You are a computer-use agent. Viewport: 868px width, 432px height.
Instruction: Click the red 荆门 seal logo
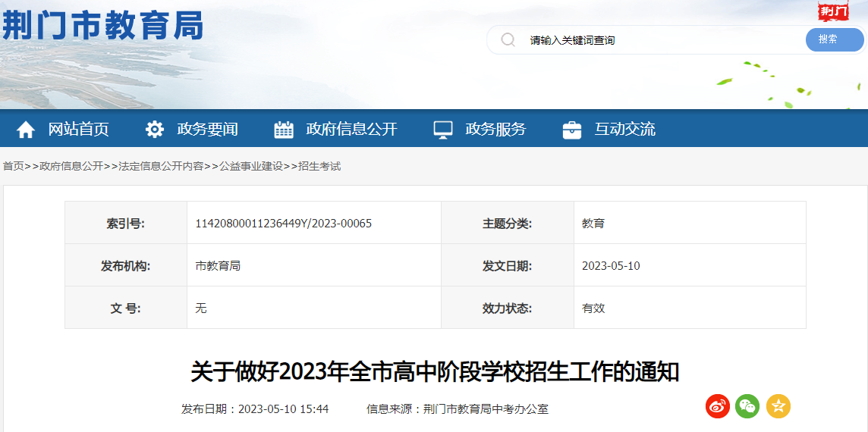click(833, 11)
